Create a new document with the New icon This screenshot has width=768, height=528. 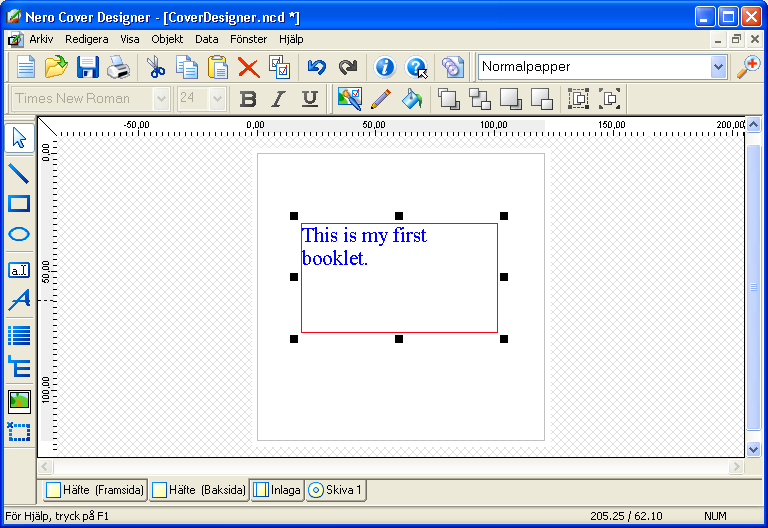(x=25, y=67)
